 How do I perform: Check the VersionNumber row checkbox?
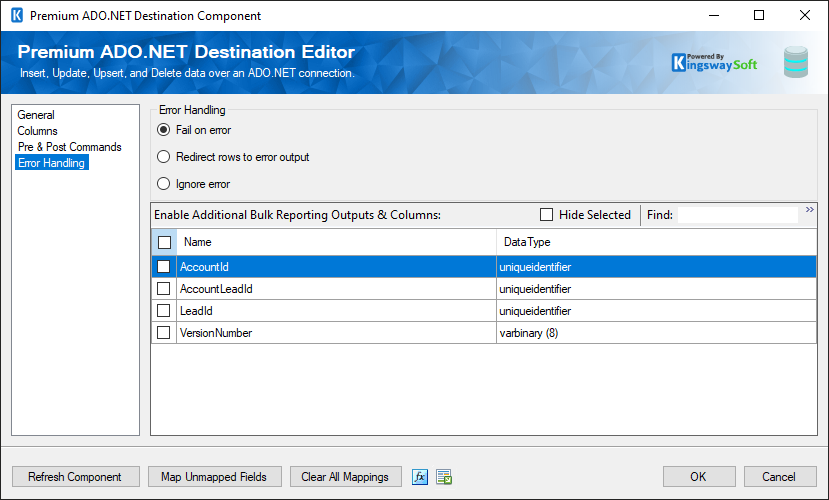164,332
